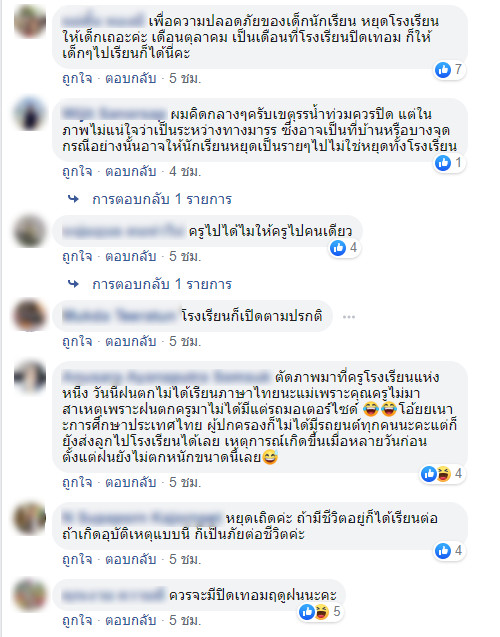The width and height of the screenshot is (500, 637).
Task: Click the like reaction icon showing 7
Action: click(443, 70)
